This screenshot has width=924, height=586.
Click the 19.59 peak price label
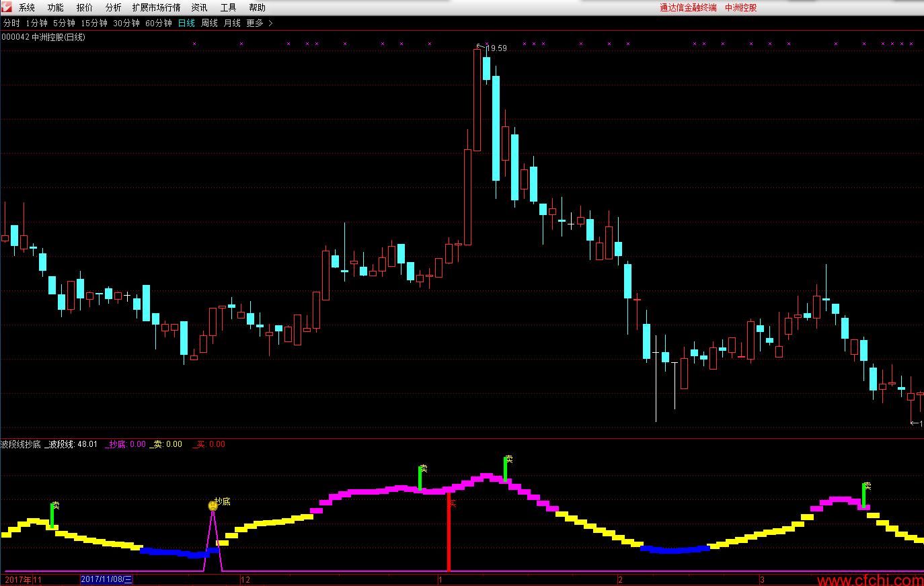pos(497,48)
